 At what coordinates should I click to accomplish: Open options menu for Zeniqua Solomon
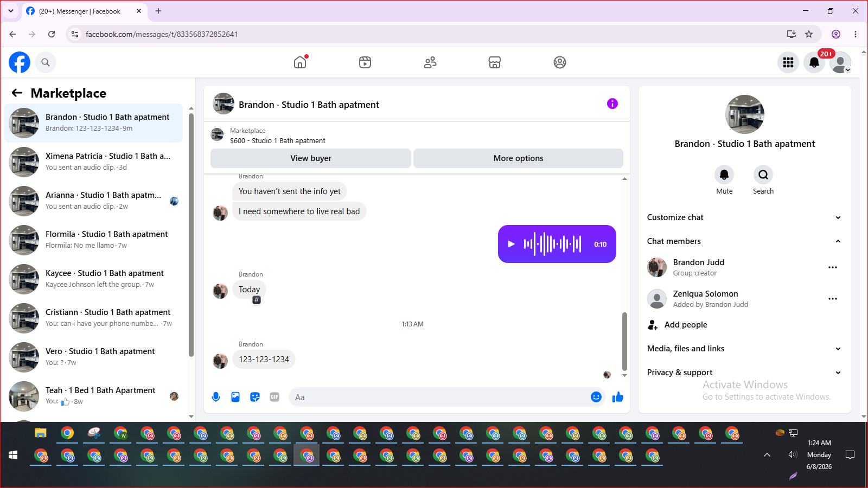(833, 299)
